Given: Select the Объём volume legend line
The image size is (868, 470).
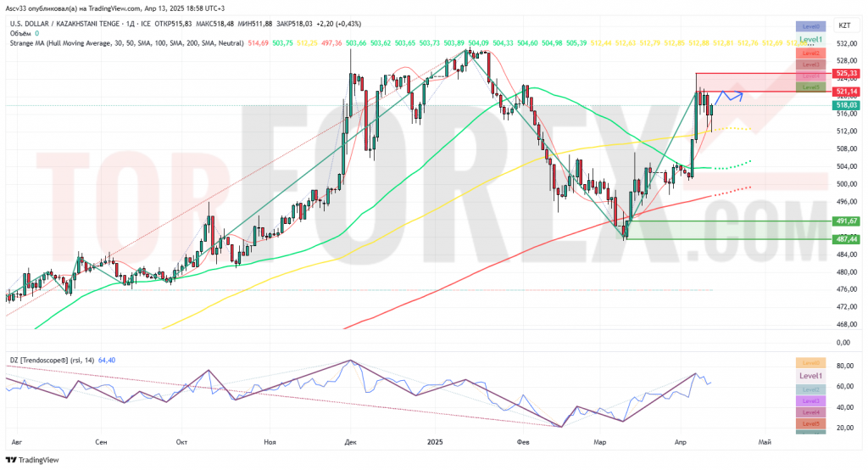Looking at the screenshot, I should pyautogui.click(x=25, y=34).
